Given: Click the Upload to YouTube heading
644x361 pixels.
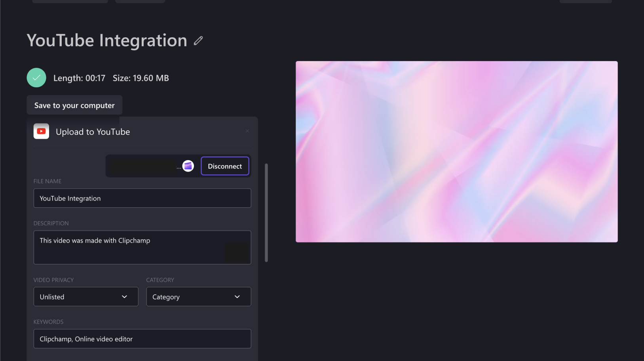Looking at the screenshot, I should tap(93, 132).
